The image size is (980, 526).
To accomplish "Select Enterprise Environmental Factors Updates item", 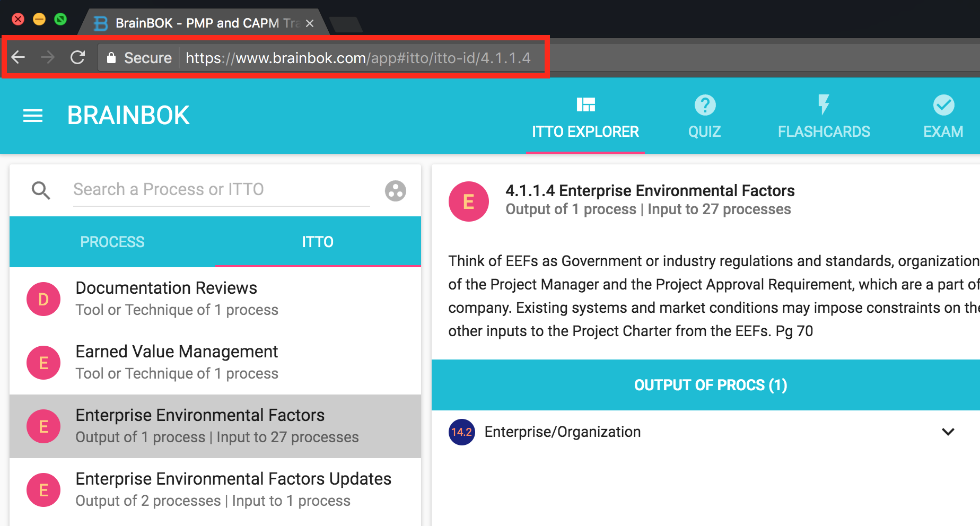I will [215, 490].
